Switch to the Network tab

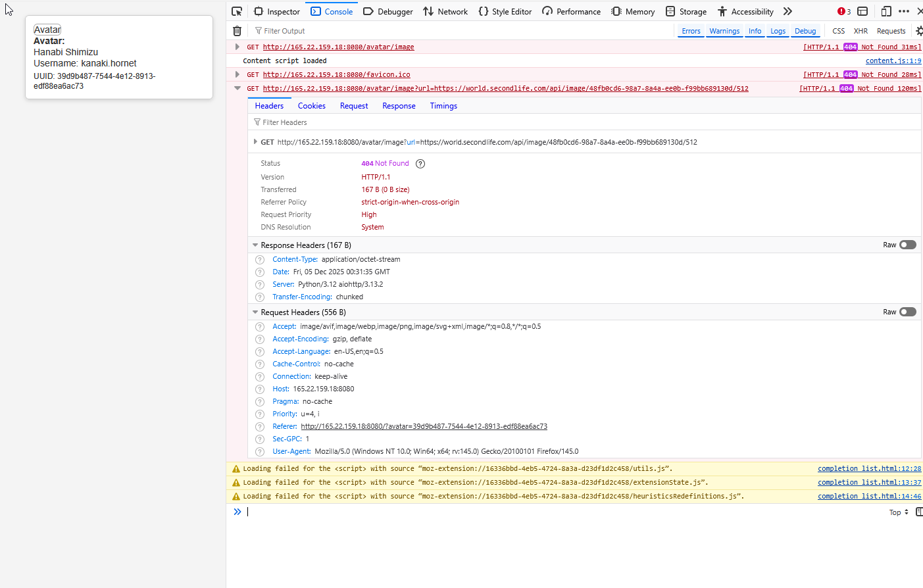445,11
